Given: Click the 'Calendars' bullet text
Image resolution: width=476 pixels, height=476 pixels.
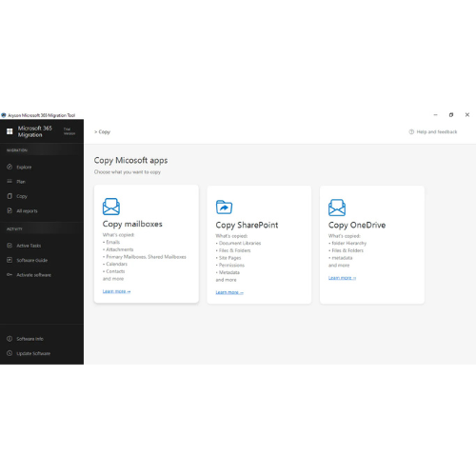Looking at the screenshot, I should (x=116, y=264).
